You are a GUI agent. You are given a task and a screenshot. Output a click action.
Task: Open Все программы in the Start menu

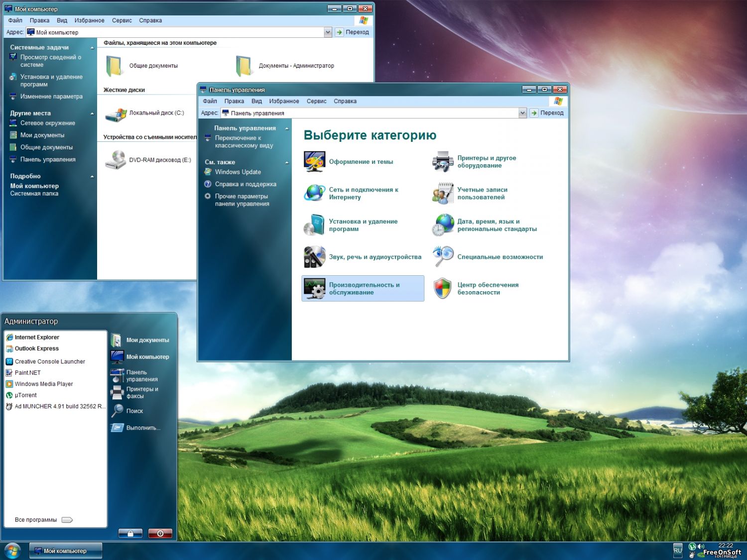[x=44, y=520]
